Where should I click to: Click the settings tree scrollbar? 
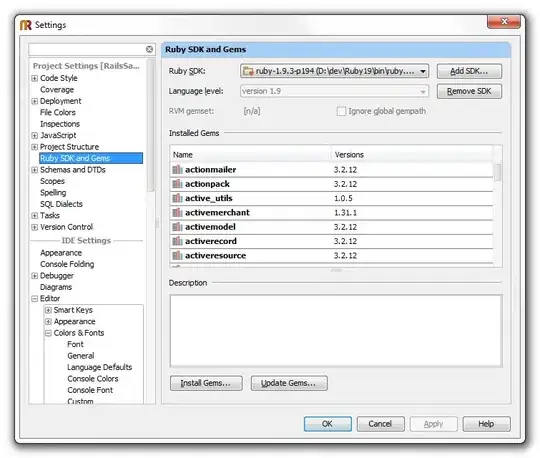[x=150, y=126]
